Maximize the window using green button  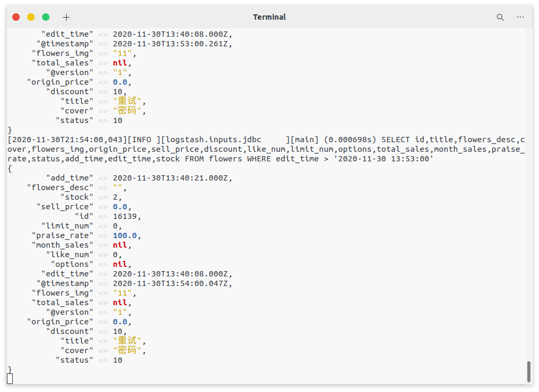click(46, 17)
